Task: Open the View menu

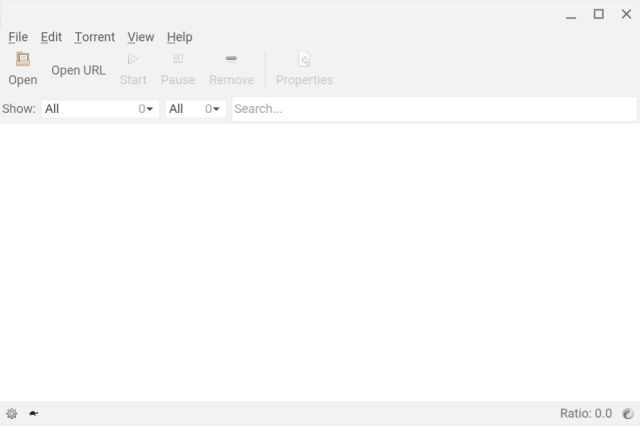Action: (x=140, y=37)
